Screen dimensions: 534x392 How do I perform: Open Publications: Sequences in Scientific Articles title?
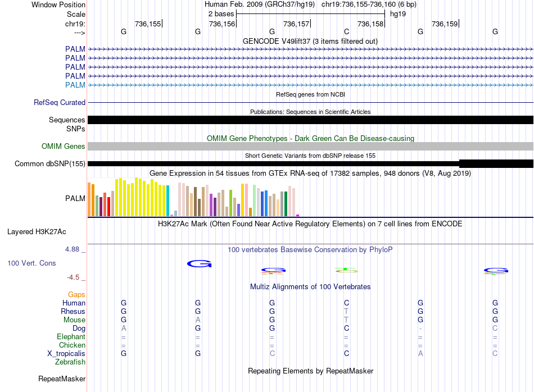coord(310,112)
